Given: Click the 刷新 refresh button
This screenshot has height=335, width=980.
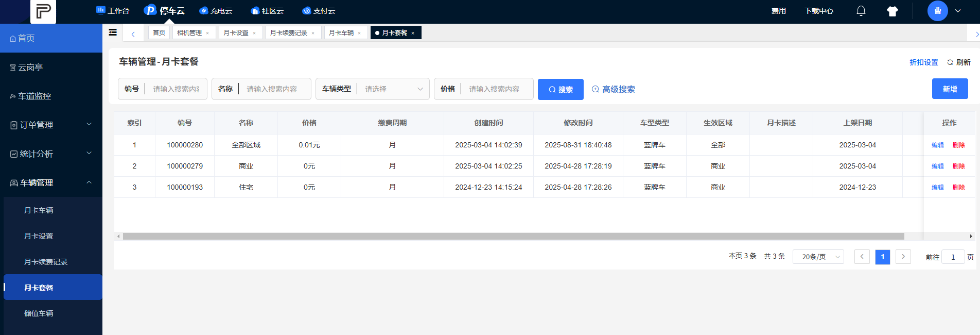Looking at the screenshot, I should [959, 62].
